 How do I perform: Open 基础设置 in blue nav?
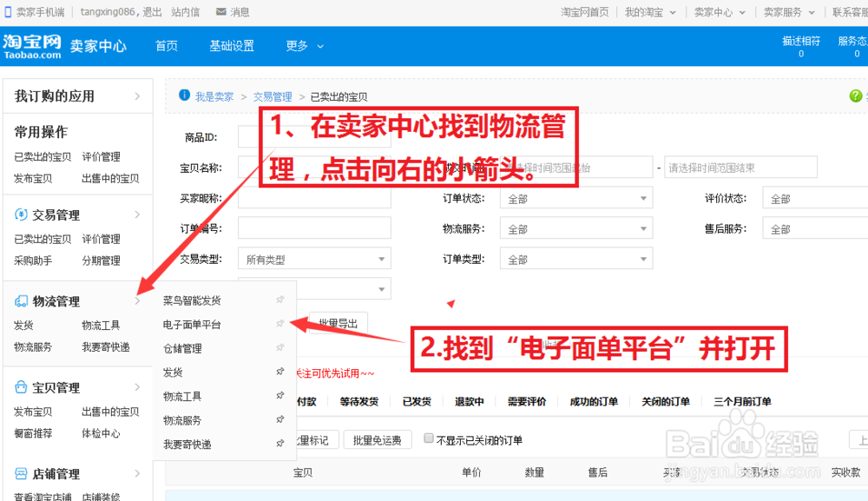pyautogui.click(x=232, y=46)
